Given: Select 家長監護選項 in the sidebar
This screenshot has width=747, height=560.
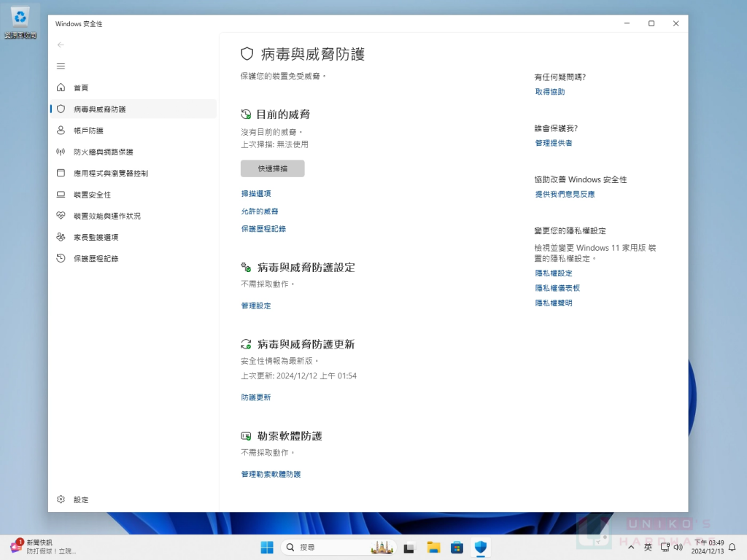Looking at the screenshot, I should [x=133, y=237].
